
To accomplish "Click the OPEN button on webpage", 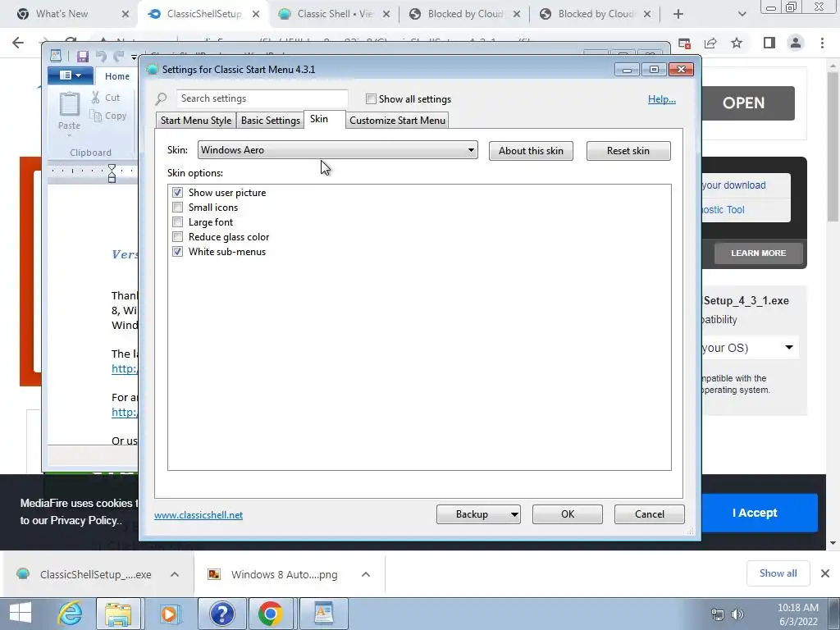I will 743,103.
